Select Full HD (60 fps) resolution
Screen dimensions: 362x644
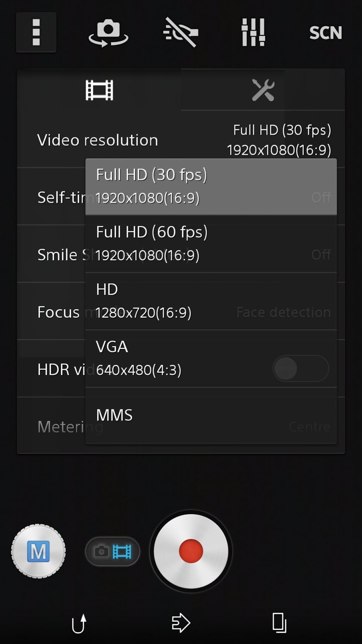coord(211,243)
